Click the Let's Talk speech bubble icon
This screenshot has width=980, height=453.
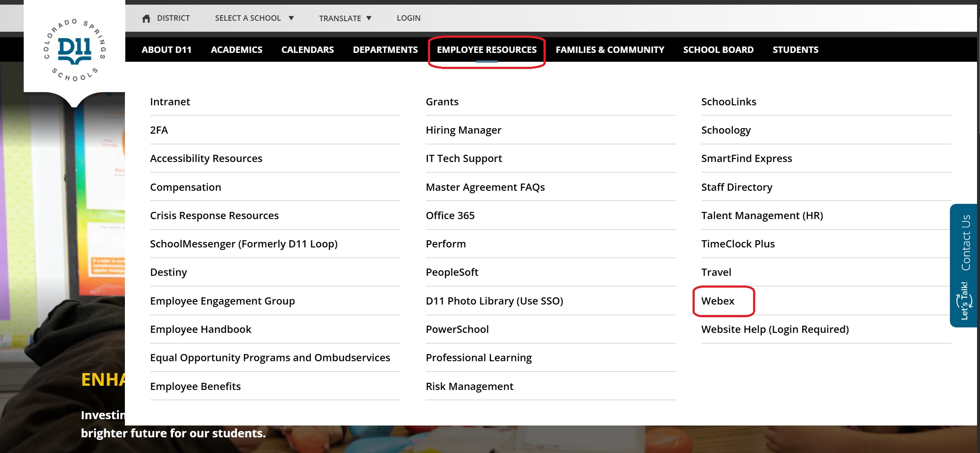(964, 301)
